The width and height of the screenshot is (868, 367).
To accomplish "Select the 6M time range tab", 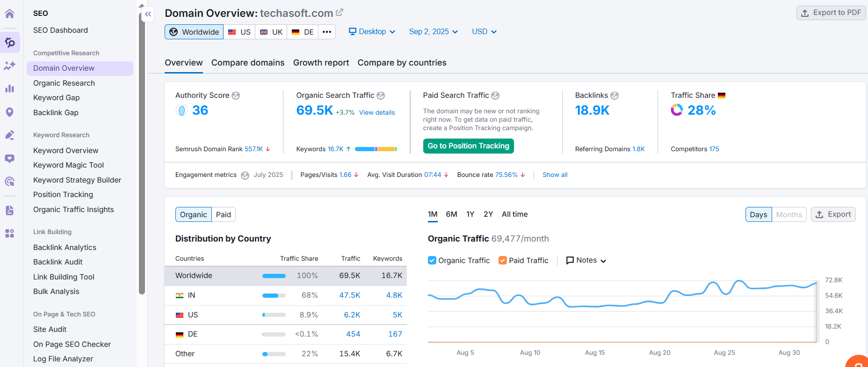I will click(x=451, y=214).
